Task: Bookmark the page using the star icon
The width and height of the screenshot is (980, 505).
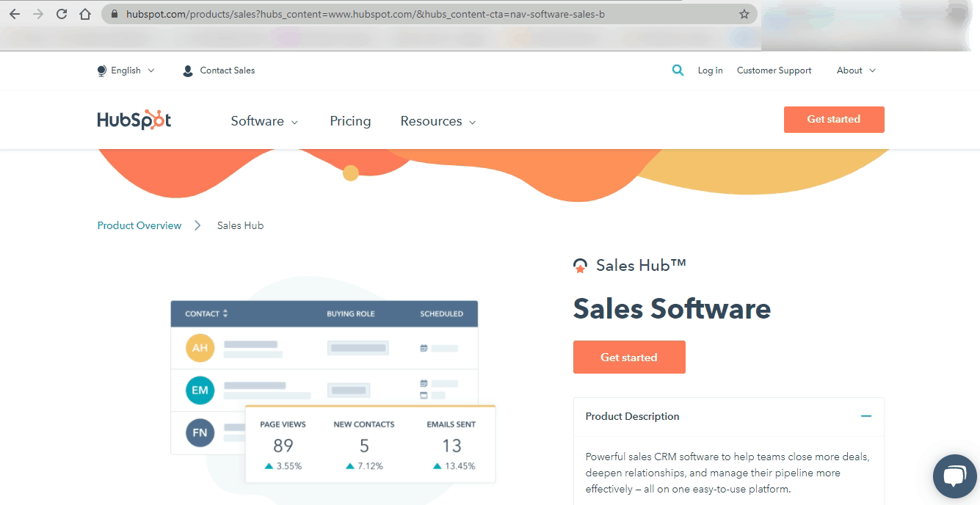Action: [744, 13]
